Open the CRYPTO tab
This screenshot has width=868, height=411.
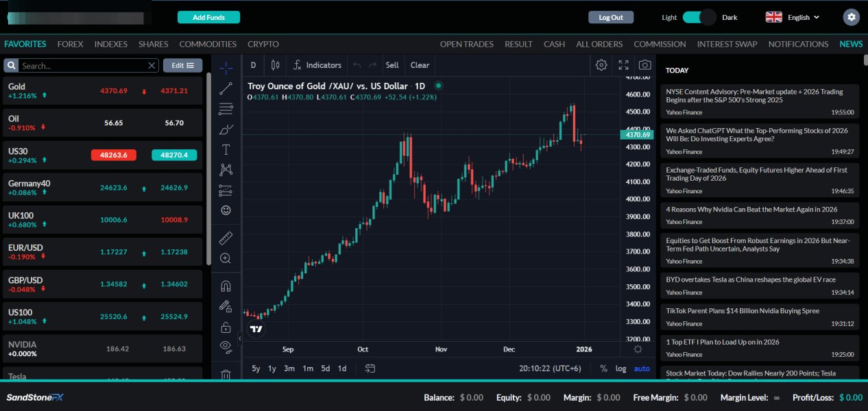263,44
